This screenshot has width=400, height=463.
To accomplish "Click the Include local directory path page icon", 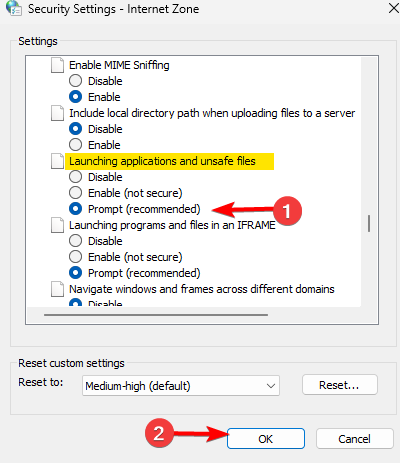I will point(57,113).
